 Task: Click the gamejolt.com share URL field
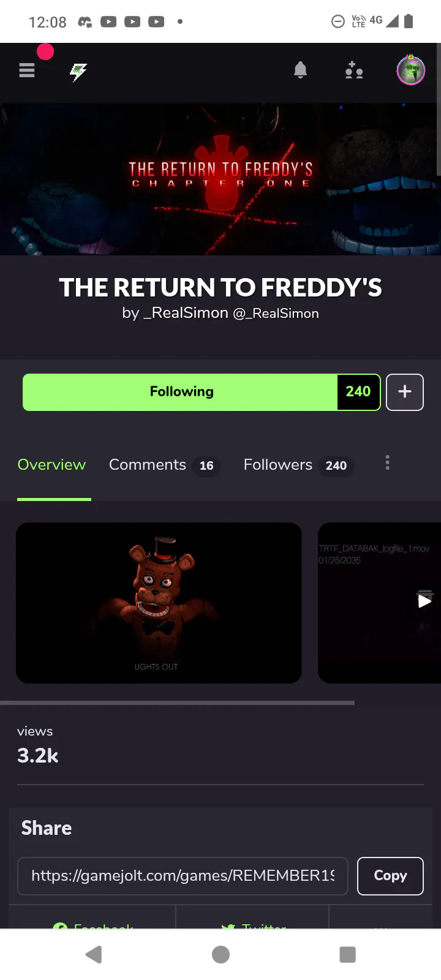[x=183, y=876]
